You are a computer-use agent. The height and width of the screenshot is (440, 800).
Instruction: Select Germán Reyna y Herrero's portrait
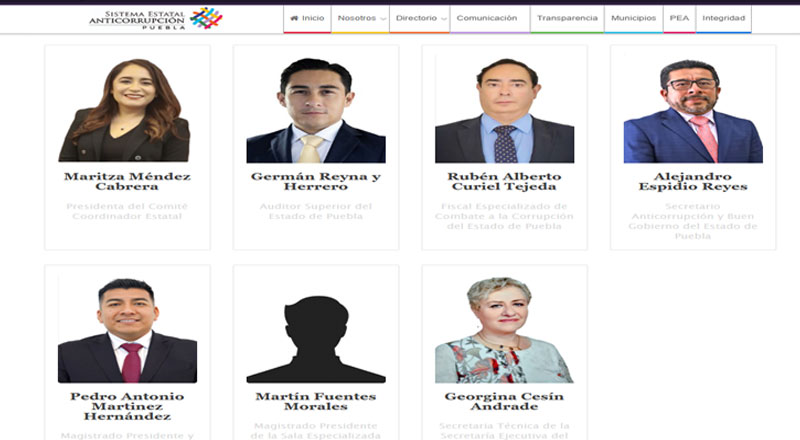[316, 110]
